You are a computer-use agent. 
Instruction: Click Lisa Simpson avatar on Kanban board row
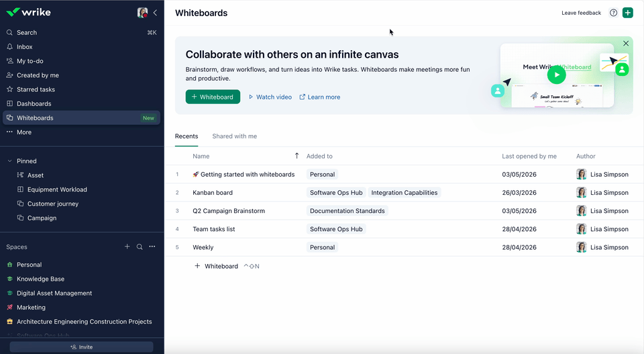pyautogui.click(x=581, y=192)
